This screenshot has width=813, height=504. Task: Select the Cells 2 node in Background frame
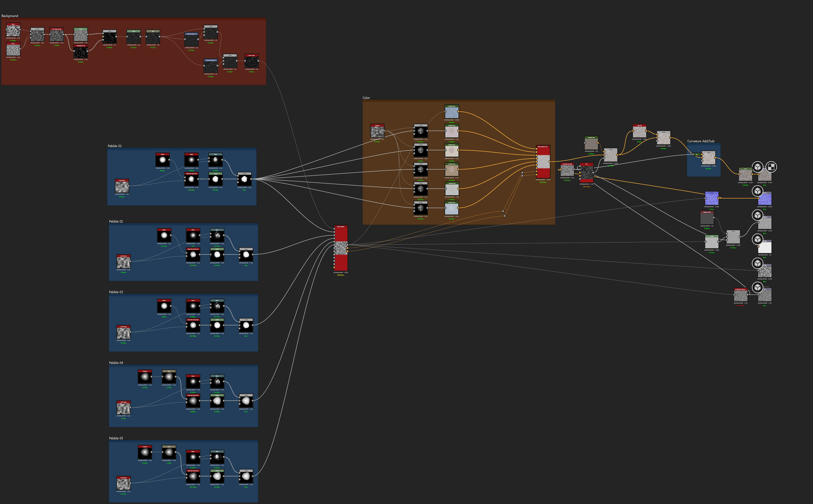point(13,49)
